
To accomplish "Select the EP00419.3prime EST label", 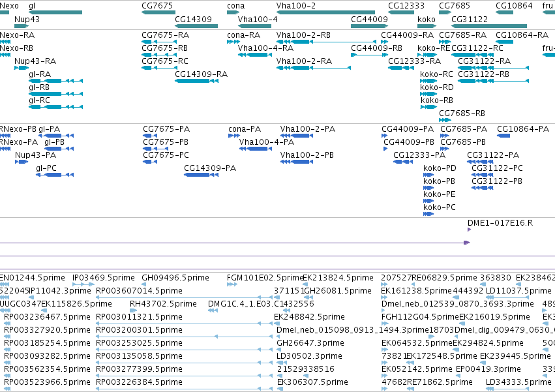I will 488,369.
